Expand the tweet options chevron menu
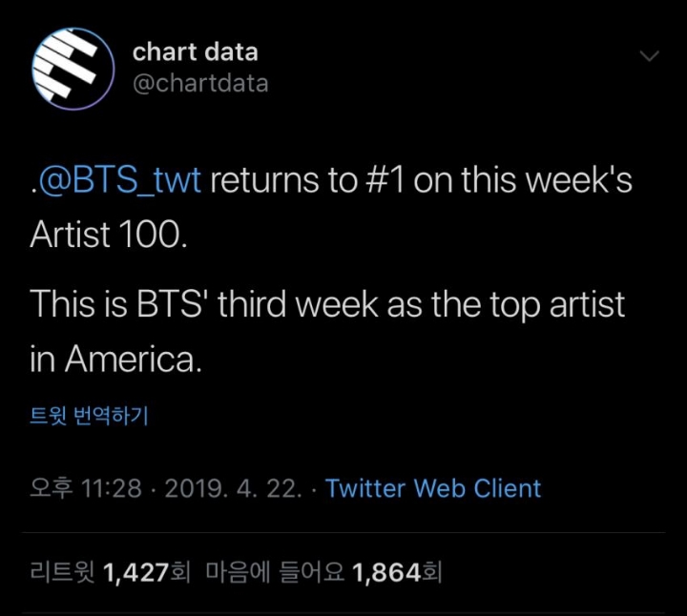 649,55
